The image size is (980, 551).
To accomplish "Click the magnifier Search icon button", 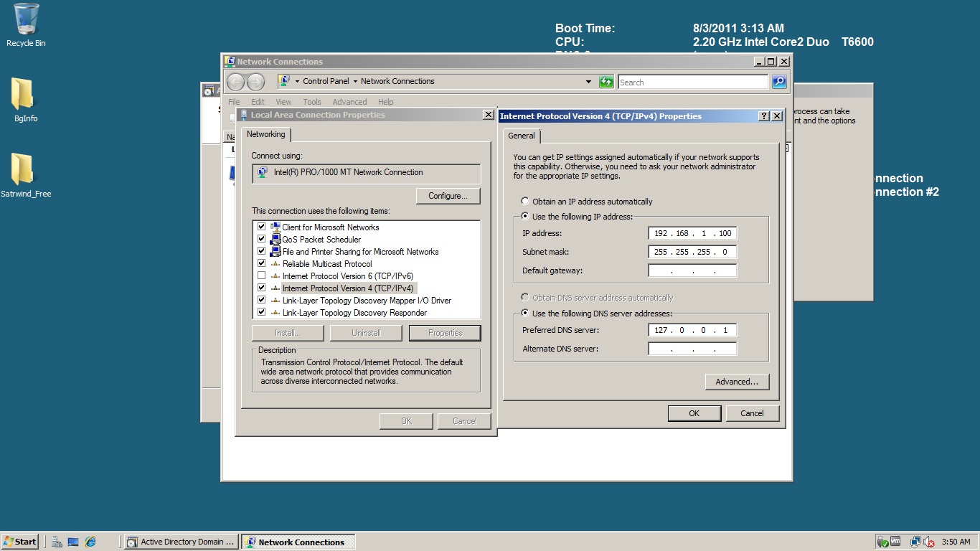I will click(x=779, y=82).
